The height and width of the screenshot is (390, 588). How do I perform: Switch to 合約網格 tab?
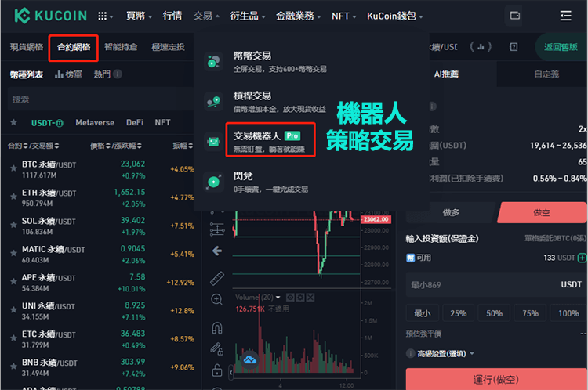click(x=74, y=48)
